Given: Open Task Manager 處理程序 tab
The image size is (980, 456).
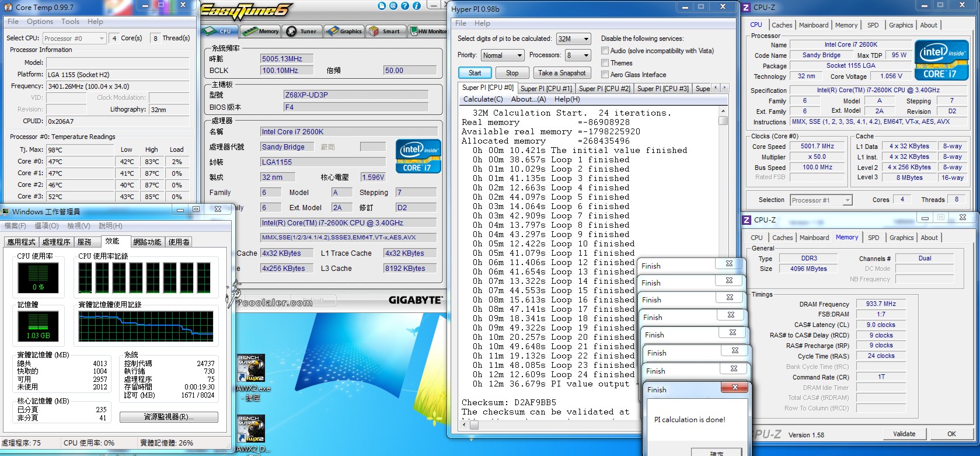Looking at the screenshot, I should tap(56, 242).
